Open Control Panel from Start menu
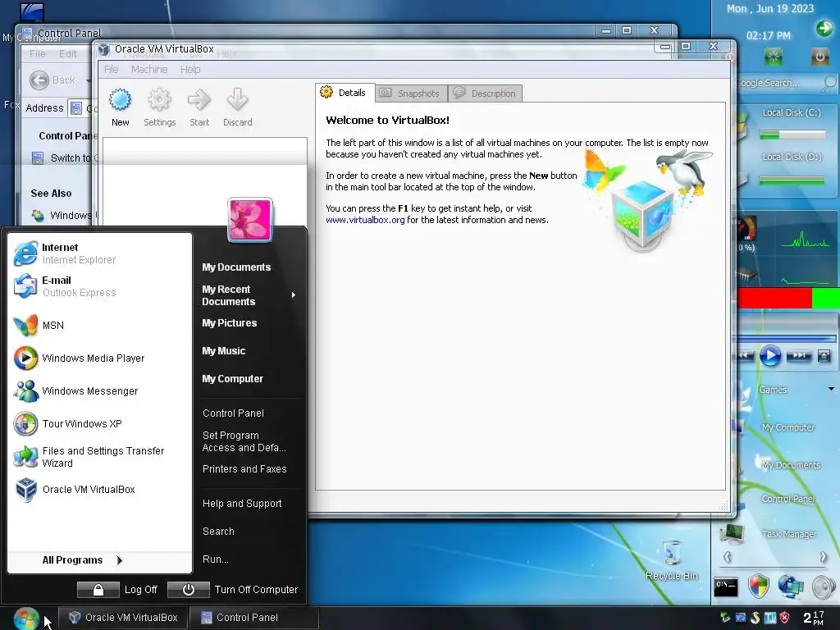The image size is (840, 630). [x=233, y=413]
